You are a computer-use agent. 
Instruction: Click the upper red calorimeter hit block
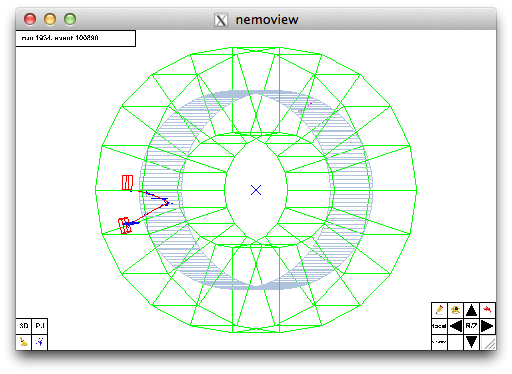[127, 183]
